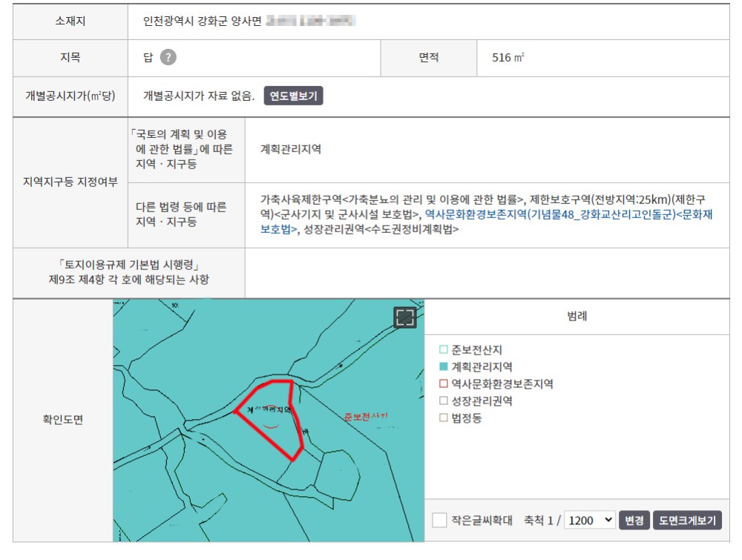The width and height of the screenshot is (742, 560).
Task: Click the teal 계획관리지역 legend swatch
Action: click(x=444, y=366)
